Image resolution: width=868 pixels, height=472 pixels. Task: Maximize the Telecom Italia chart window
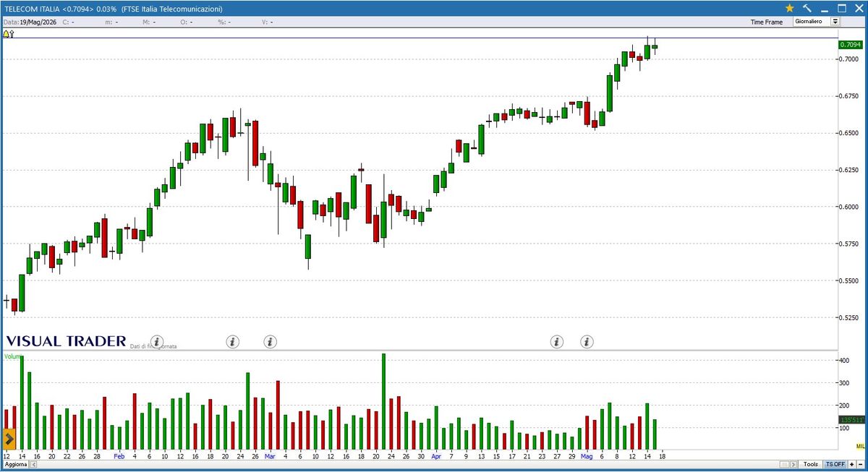pyautogui.click(x=842, y=8)
